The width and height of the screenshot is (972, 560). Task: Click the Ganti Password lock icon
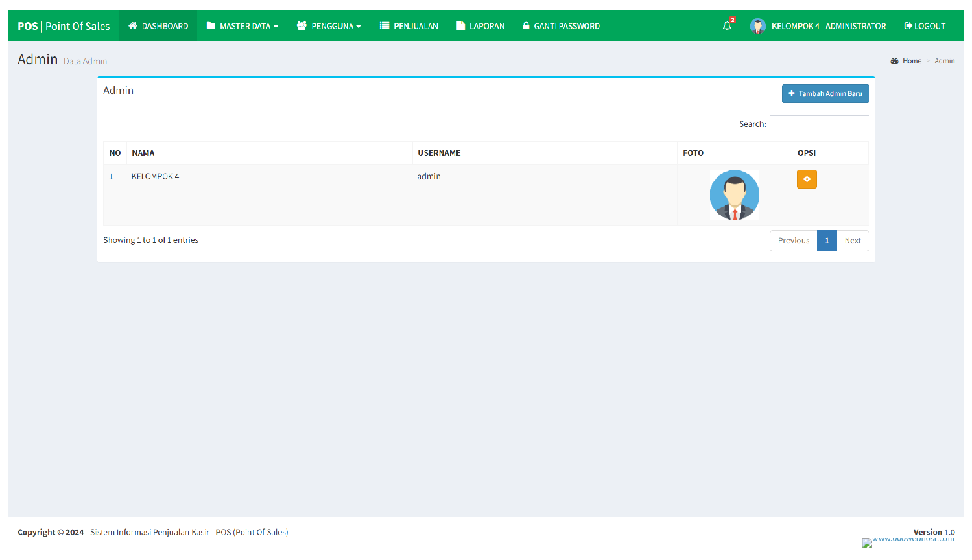pos(525,25)
